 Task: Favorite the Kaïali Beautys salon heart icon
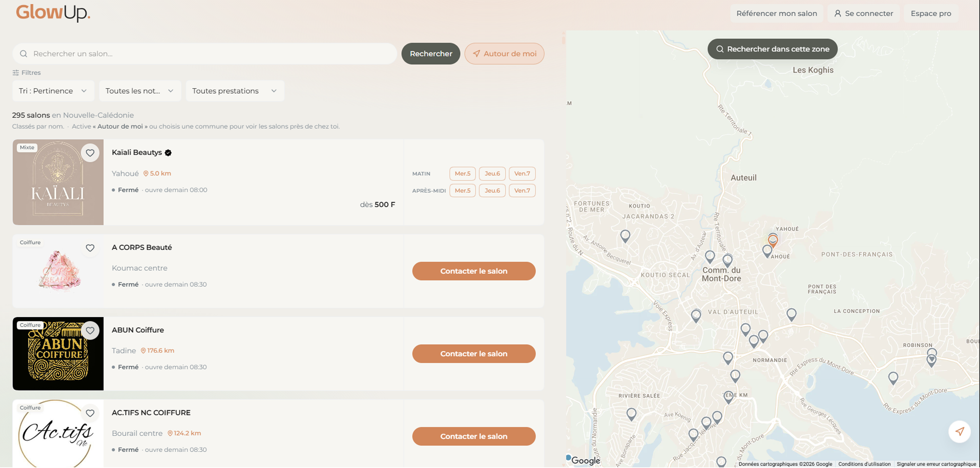[90, 153]
